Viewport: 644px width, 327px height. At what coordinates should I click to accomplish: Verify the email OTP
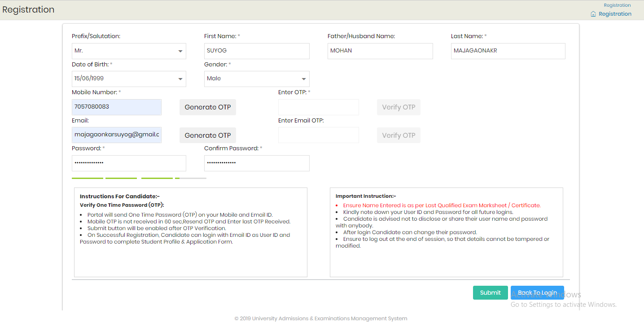pyautogui.click(x=399, y=135)
